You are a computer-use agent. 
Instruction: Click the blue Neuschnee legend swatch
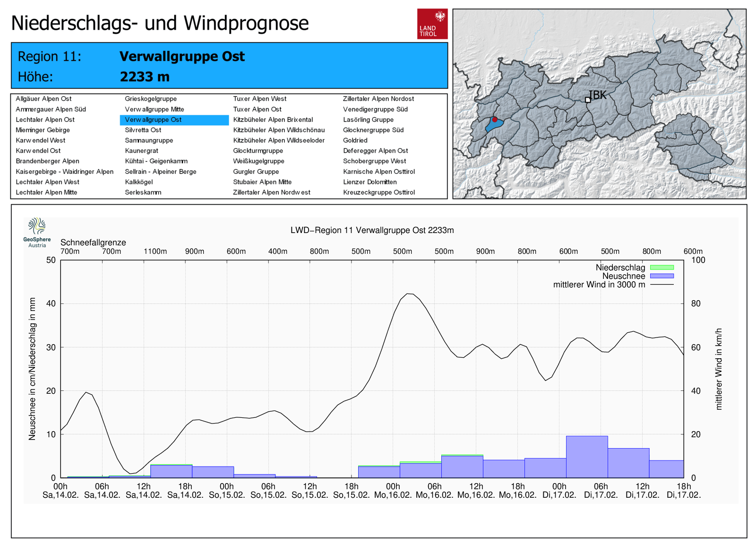click(661, 276)
